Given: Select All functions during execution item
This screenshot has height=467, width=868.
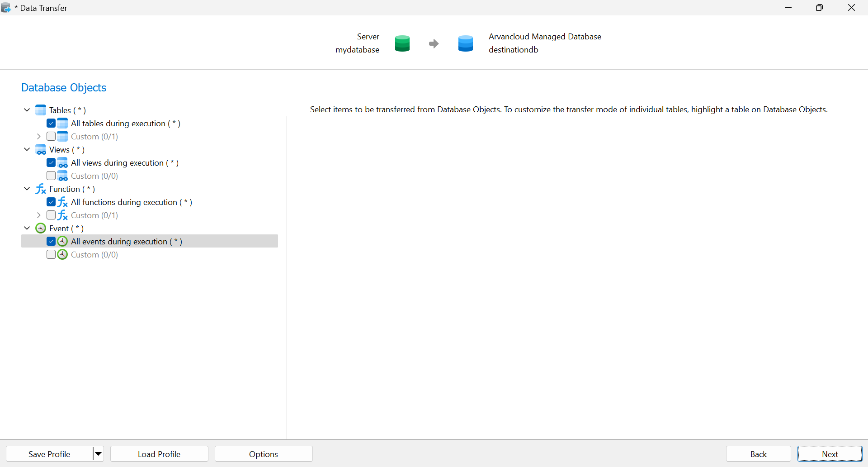Looking at the screenshot, I should pos(131,202).
